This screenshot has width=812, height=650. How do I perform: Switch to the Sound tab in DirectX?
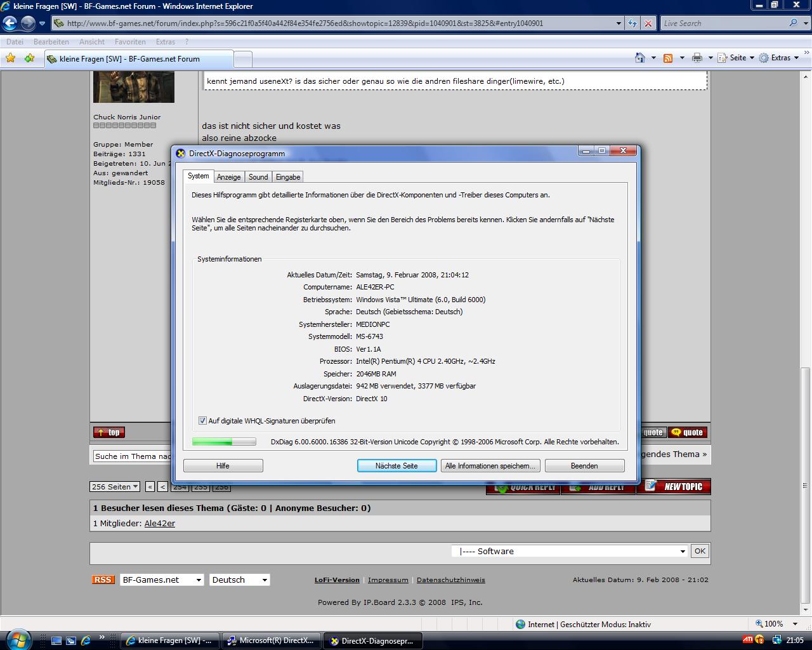pos(258,177)
